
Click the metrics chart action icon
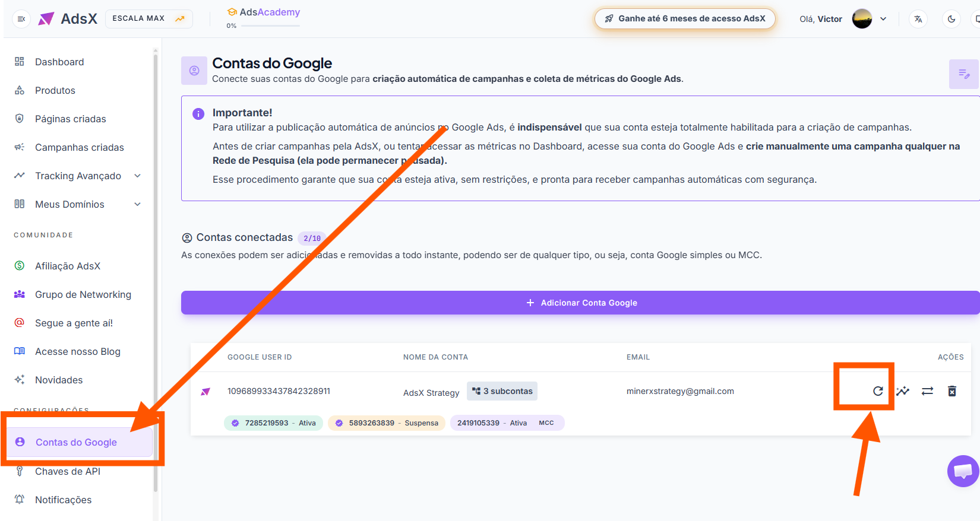pyautogui.click(x=903, y=391)
